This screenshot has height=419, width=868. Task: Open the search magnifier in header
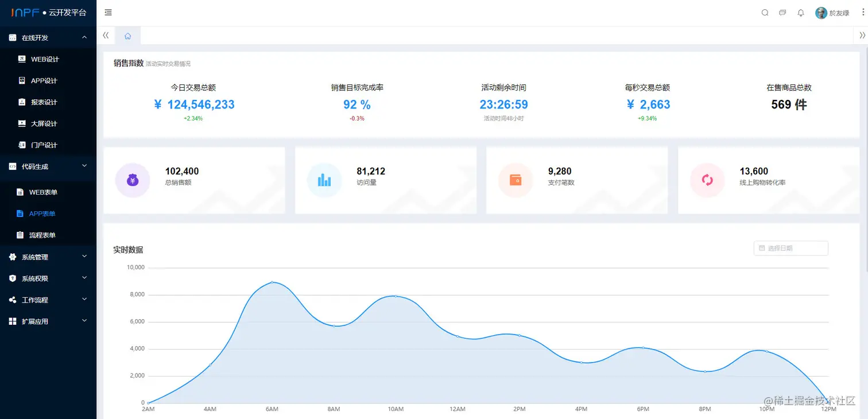pos(765,13)
